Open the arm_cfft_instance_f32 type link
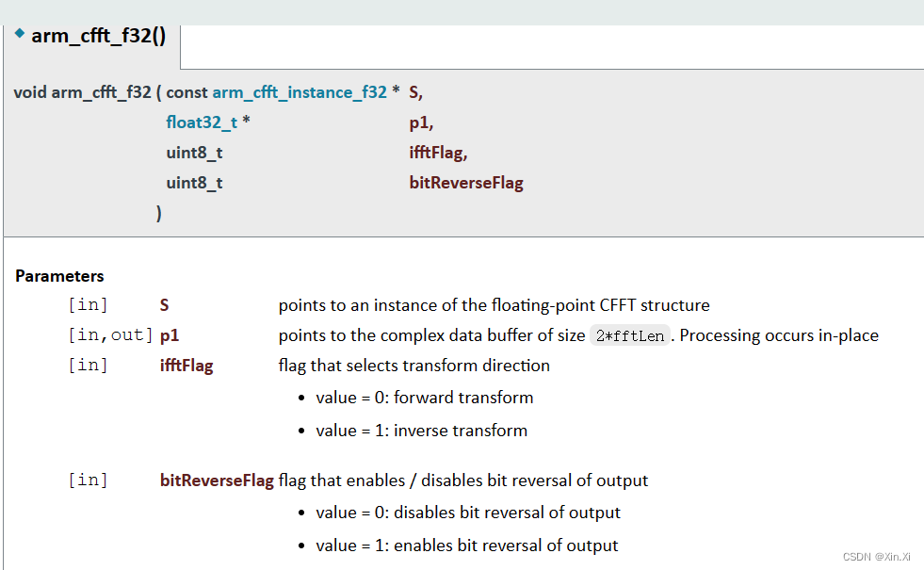Screen dimensions: 924x570 point(300,91)
